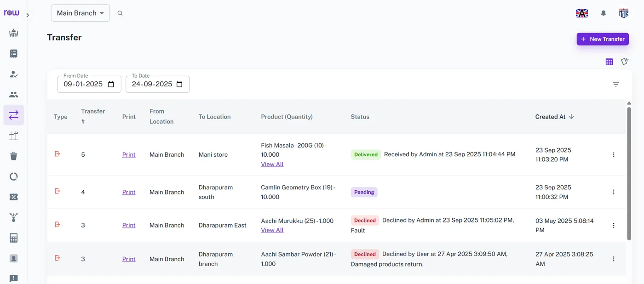The width and height of the screenshot is (644, 284).
Task: Open the three-dot menu for Aachi Sambar Powder row
Action: [614, 259]
